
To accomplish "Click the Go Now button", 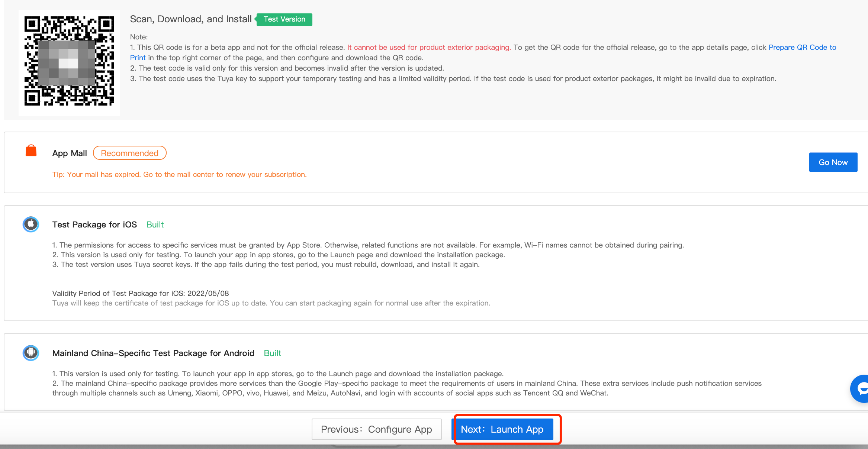I will [833, 162].
